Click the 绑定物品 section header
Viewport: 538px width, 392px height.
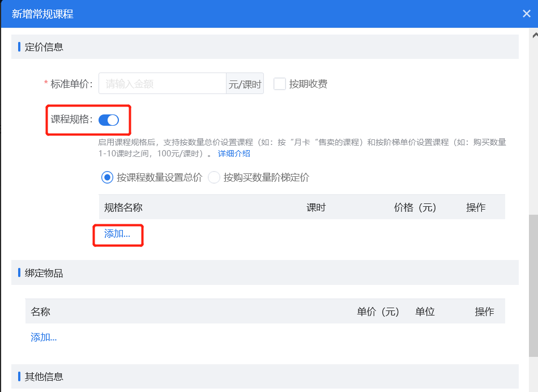click(41, 272)
